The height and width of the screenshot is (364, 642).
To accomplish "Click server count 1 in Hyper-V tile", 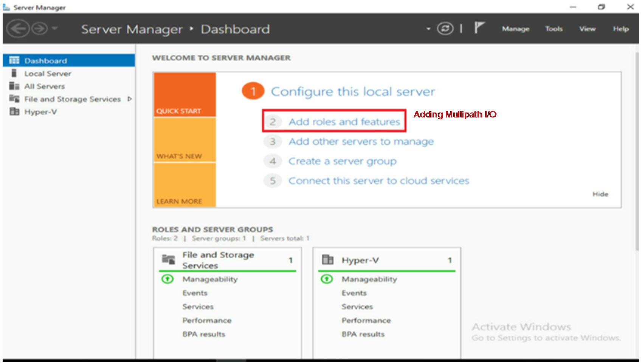I will pos(450,260).
